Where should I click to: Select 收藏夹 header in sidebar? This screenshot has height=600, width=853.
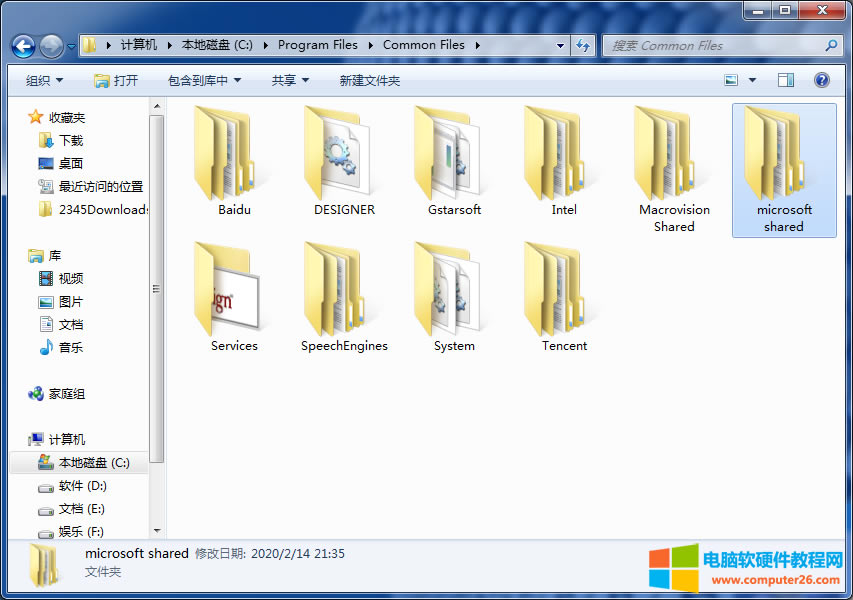[x=57, y=117]
